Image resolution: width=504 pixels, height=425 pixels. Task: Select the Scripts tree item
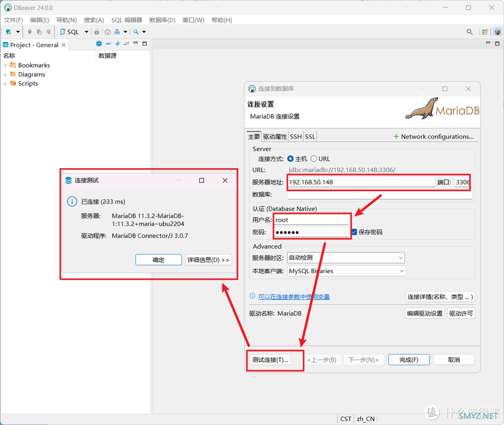[24, 84]
